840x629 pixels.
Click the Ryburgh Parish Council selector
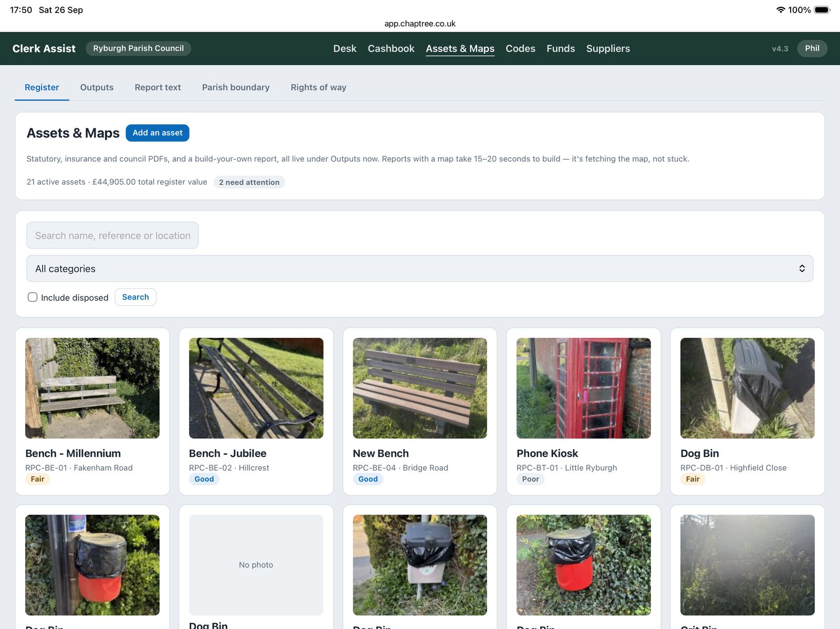pos(139,48)
